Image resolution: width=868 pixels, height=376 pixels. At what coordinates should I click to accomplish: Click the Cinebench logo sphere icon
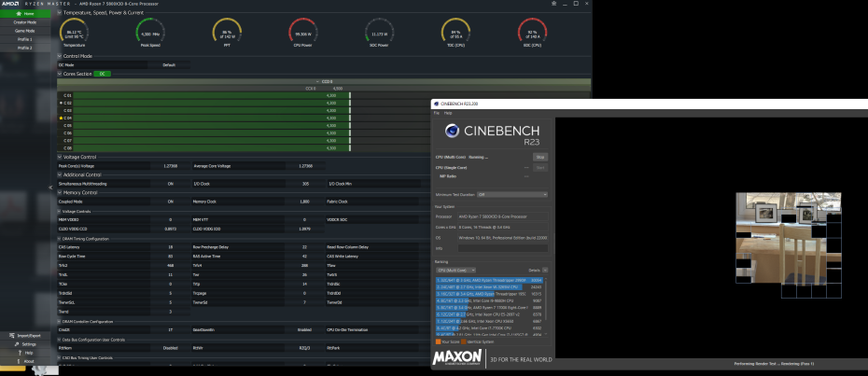(x=452, y=132)
